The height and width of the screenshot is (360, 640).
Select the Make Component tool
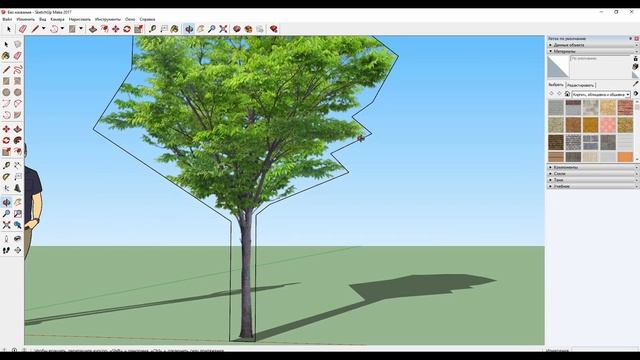coord(18,44)
